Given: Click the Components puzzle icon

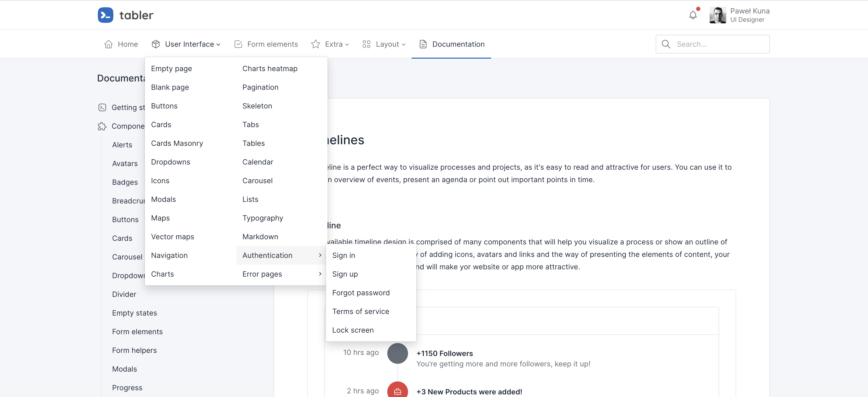Looking at the screenshot, I should coord(102,126).
